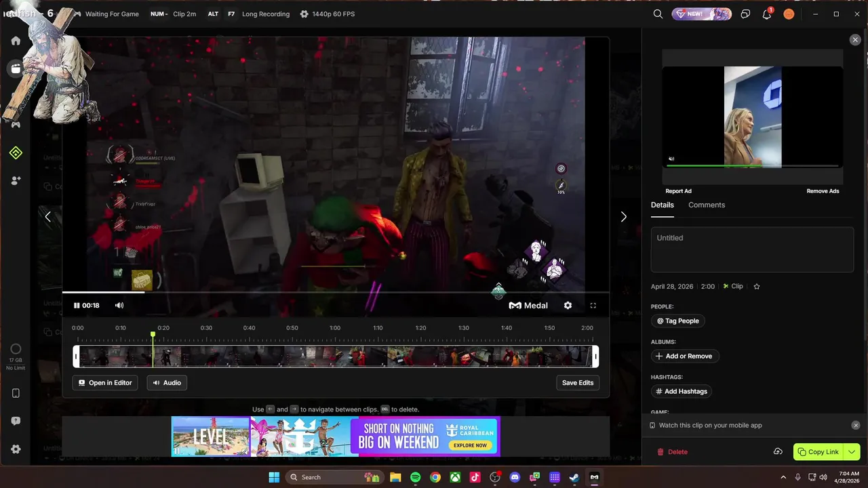Screen dimensions: 868x488
Task: Open Audio options
Action: [167, 383]
